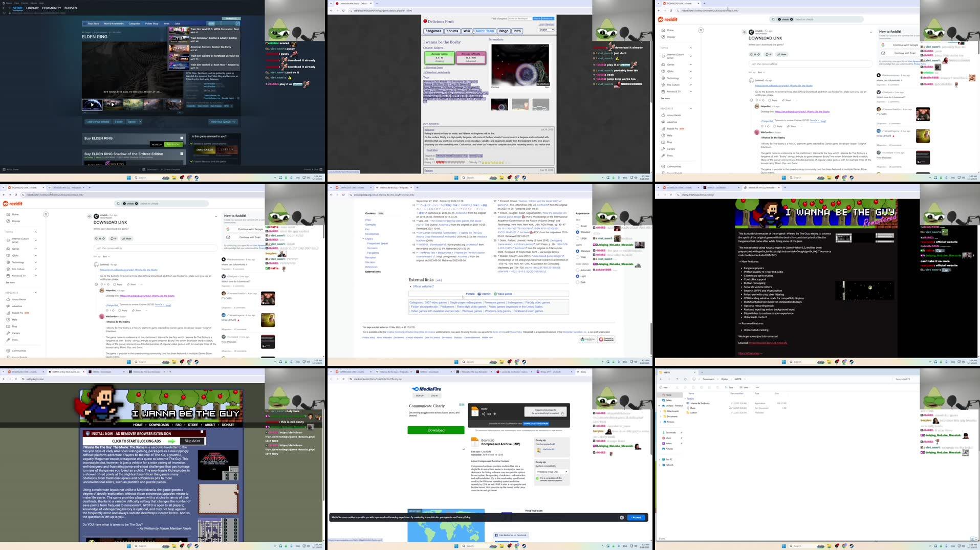
Task: Open Music quick access in File Explorer sidebar
Action: (x=668, y=438)
